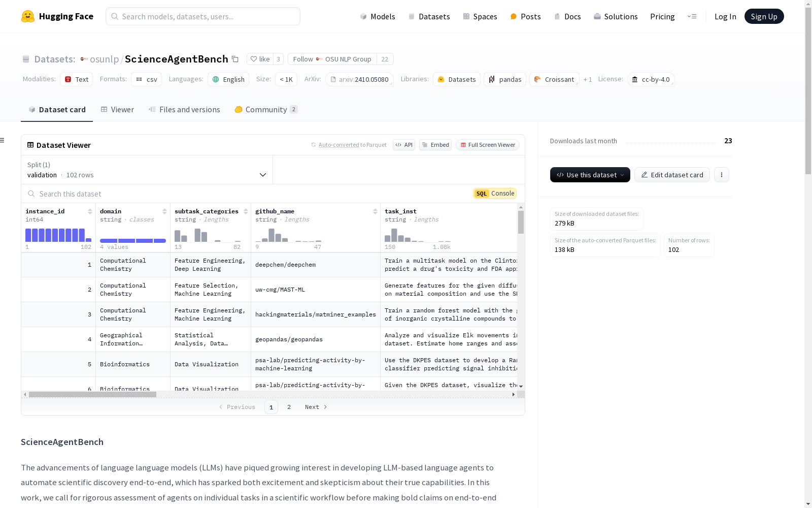Open the Datasets nav item
This screenshot has width=812, height=508.
[429, 16]
